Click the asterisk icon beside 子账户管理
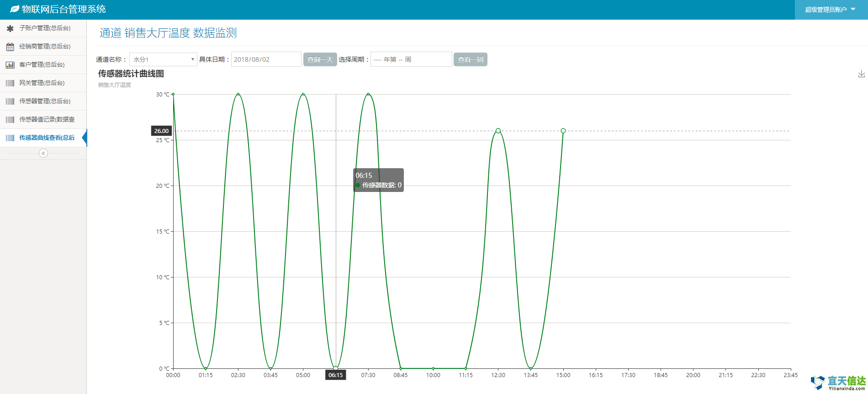The image size is (868, 394). point(10,28)
